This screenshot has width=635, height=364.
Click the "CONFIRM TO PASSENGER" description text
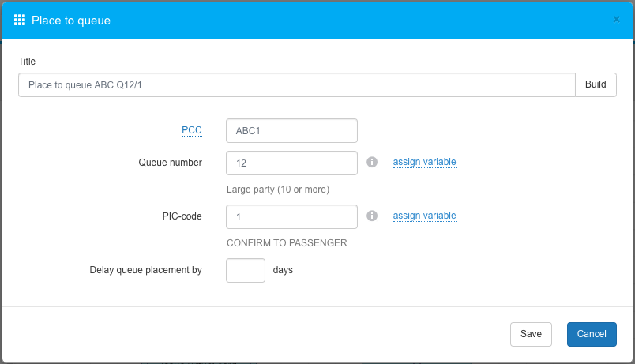[287, 243]
